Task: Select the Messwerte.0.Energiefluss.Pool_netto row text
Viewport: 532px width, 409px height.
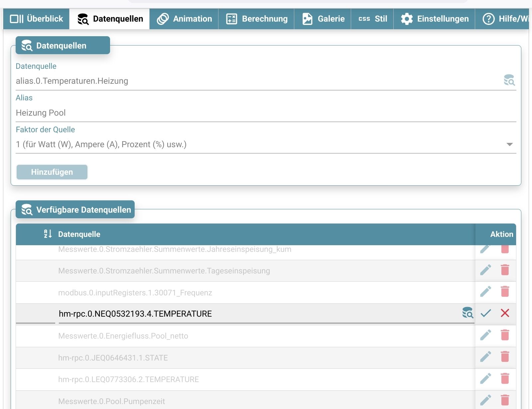Action: pyautogui.click(x=123, y=336)
